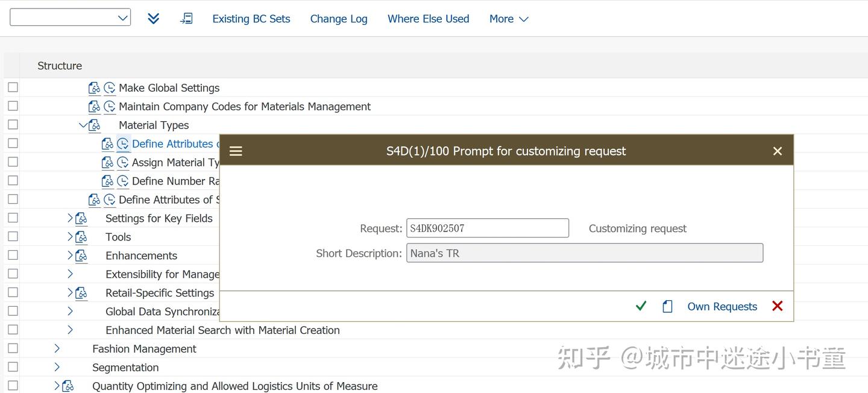The height and width of the screenshot is (393, 868).
Task: Select the checkbox beside Material Types
Action: (13, 124)
